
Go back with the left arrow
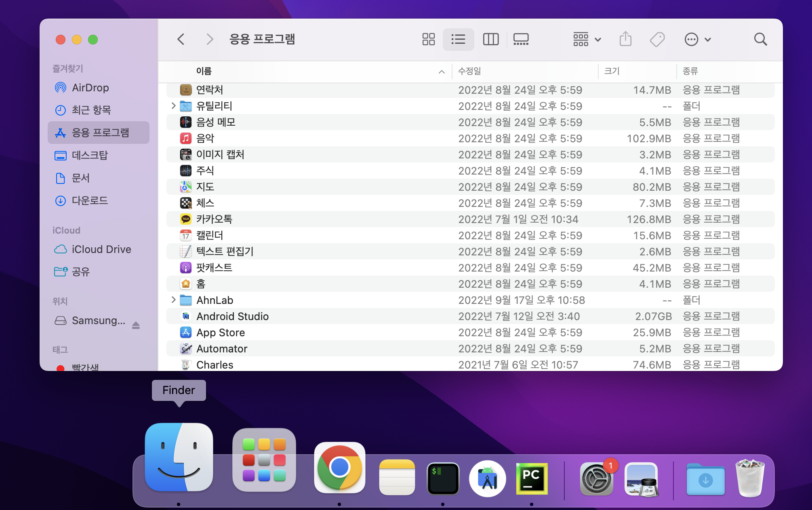point(181,39)
